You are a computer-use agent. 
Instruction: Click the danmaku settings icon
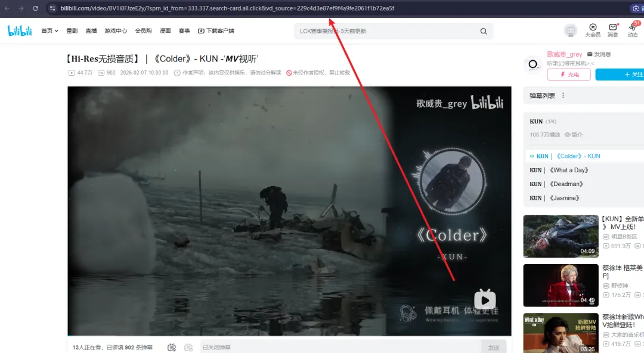click(x=188, y=348)
